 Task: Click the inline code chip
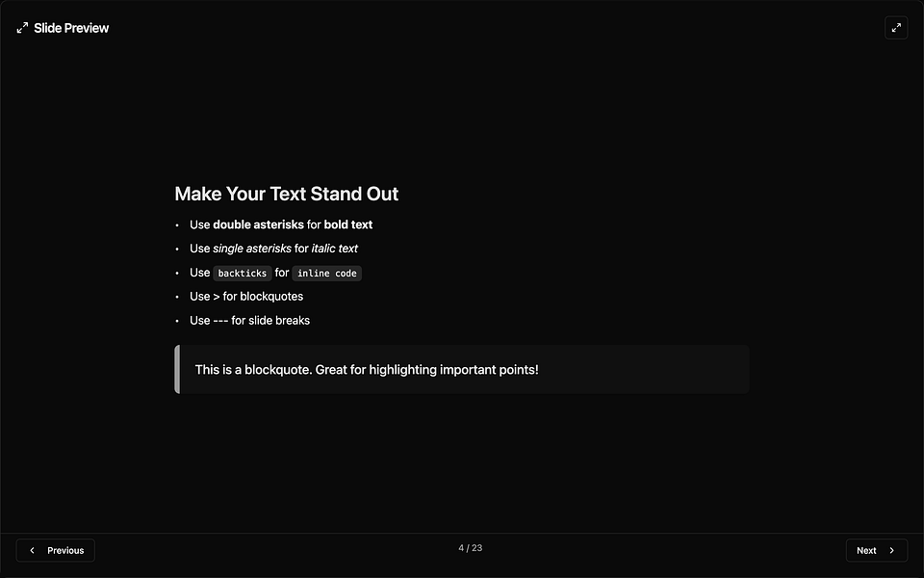pyautogui.click(x=326, y=273)
